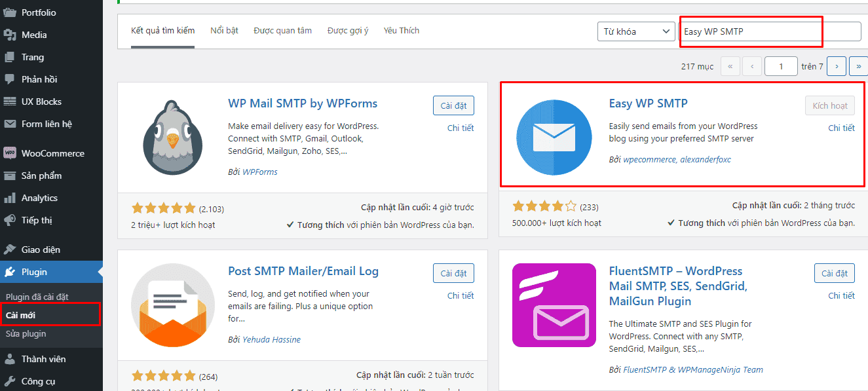Click the "2 triệu+ lượt kích hoạt" text

[173, 225]
